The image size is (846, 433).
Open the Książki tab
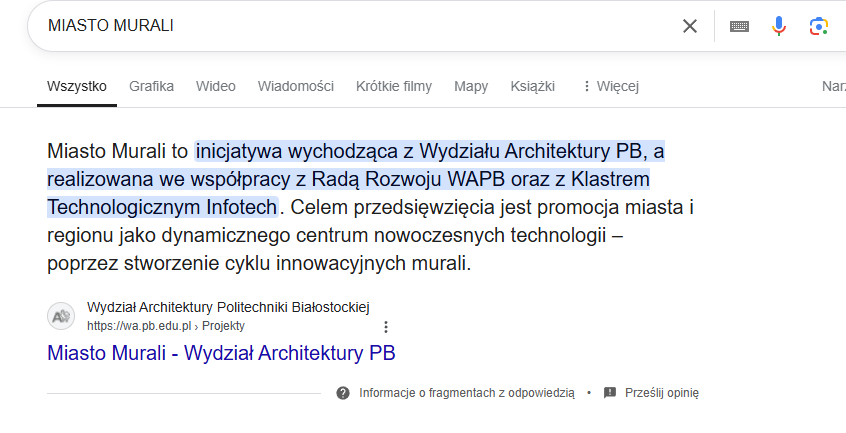point(533,86)
